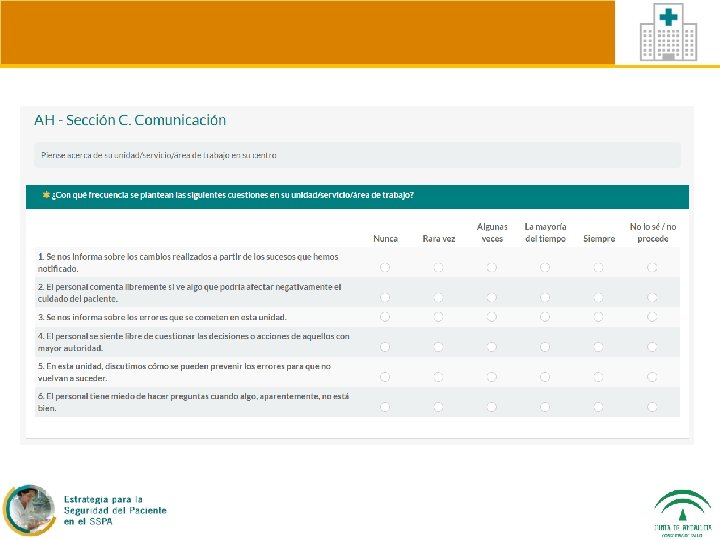The height and width of the screenshot is (540, 720).
Task: Mark Rara vez for question 5
Action: pyautogui.click(x=438, y=377)
